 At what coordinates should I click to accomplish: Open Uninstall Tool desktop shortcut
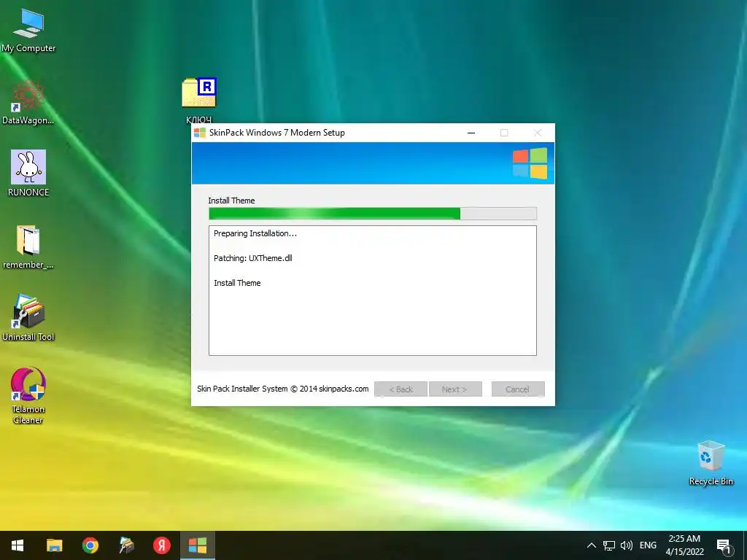click(28, 318)
